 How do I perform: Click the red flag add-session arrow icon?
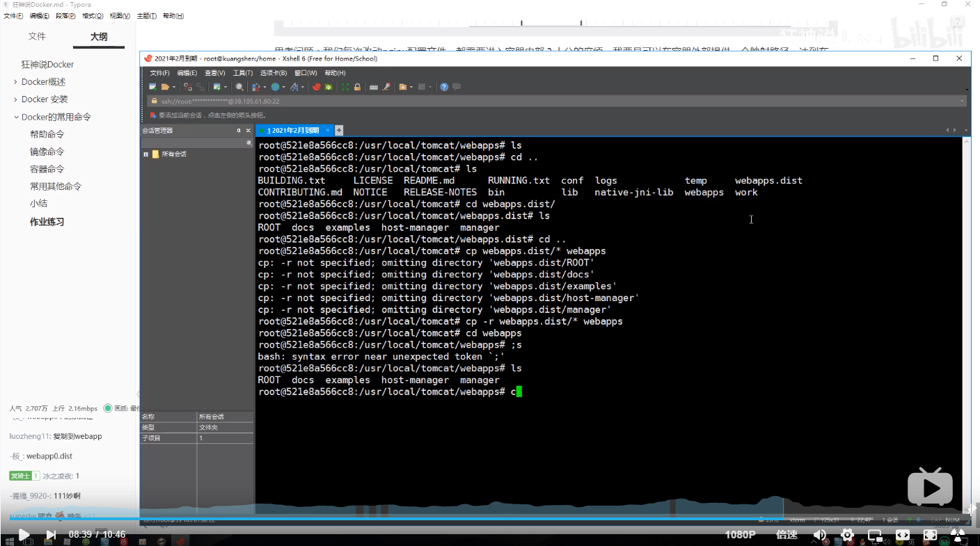[x=153, y=115]
